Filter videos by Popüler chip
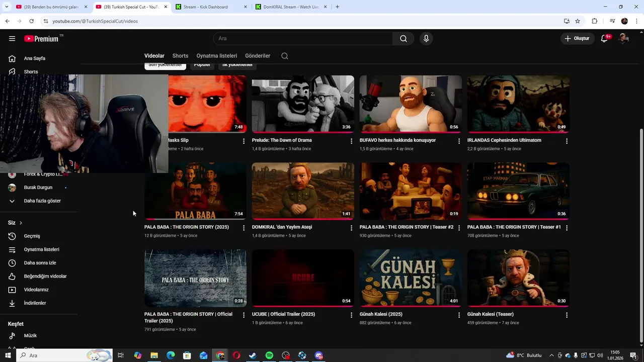This screenshot has height=362, width=644. point(202,65)
